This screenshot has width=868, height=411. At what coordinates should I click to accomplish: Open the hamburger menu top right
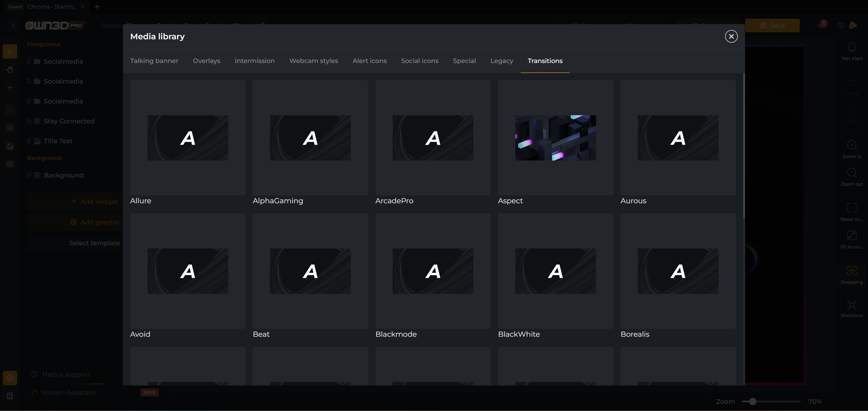[840, 25]
